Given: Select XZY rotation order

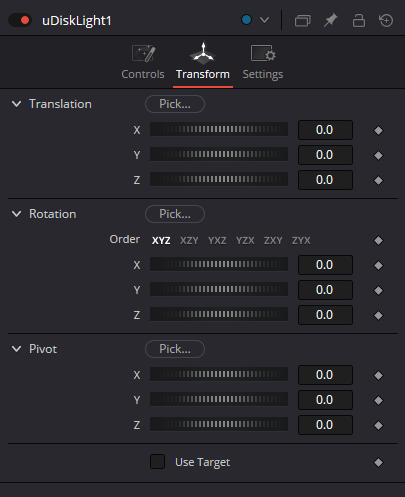Looking at the screenshot, I should point(189,240).
